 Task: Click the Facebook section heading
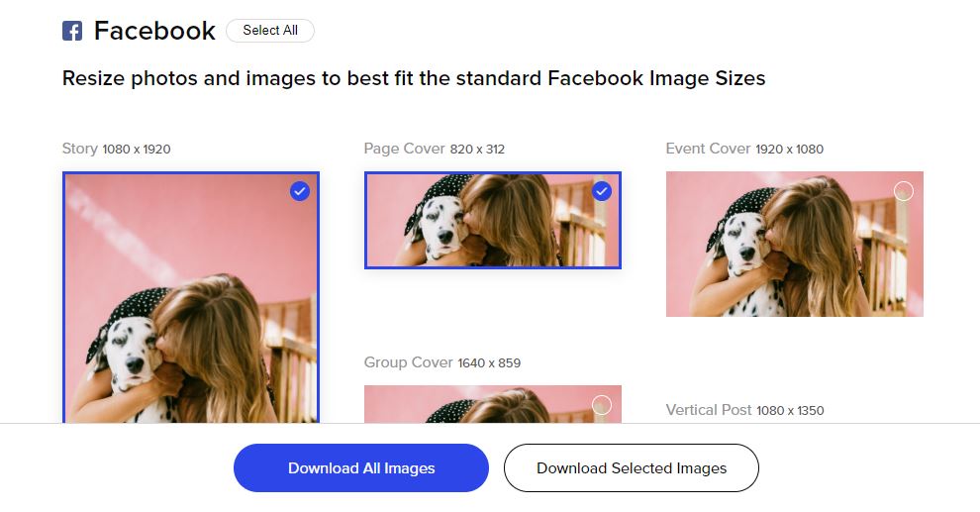point(154,31)
